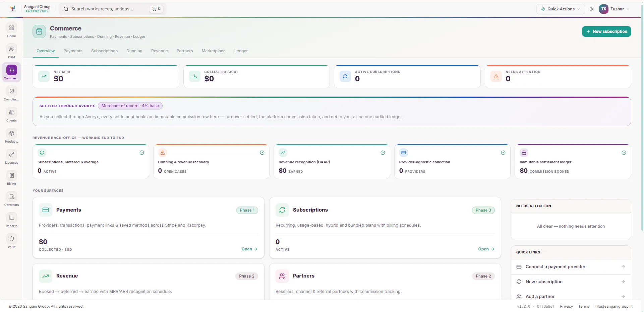Click the Revenue surface trend icon
This screenshot has width=644, height=312.
tap(46, 276)
